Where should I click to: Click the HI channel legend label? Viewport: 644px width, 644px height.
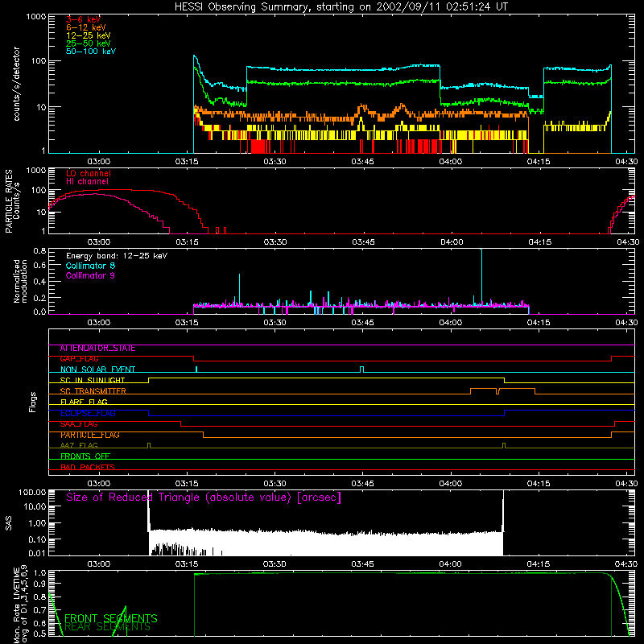click(x=87, y=182)
